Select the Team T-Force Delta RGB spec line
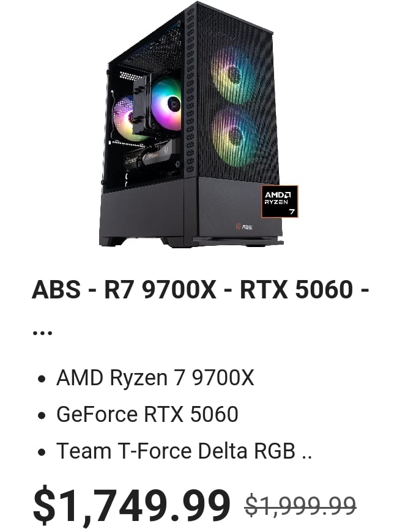This screenshot has width=397, height=532. coord(184,451)
